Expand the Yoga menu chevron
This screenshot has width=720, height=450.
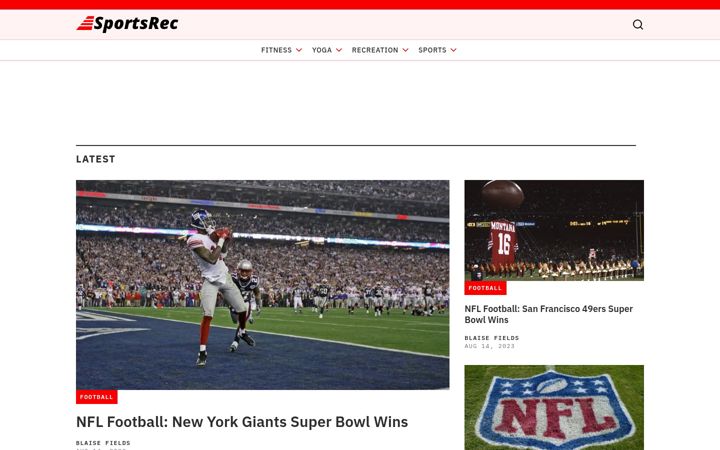point(339,50)
